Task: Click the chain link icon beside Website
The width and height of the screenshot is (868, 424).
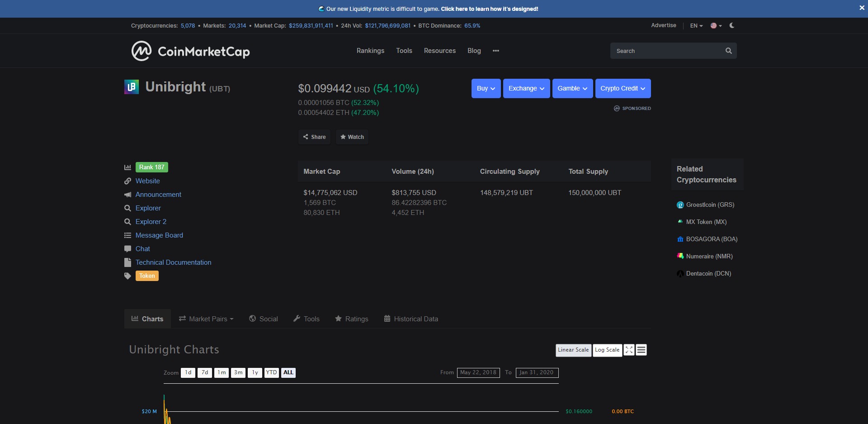Action: [x=127, y=181]
